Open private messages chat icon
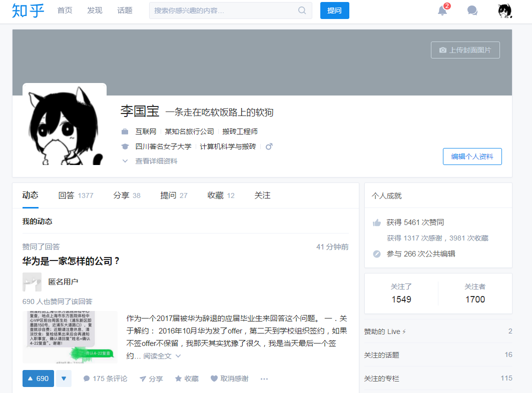Screen dimensions: 532x393 coord(472,10)
